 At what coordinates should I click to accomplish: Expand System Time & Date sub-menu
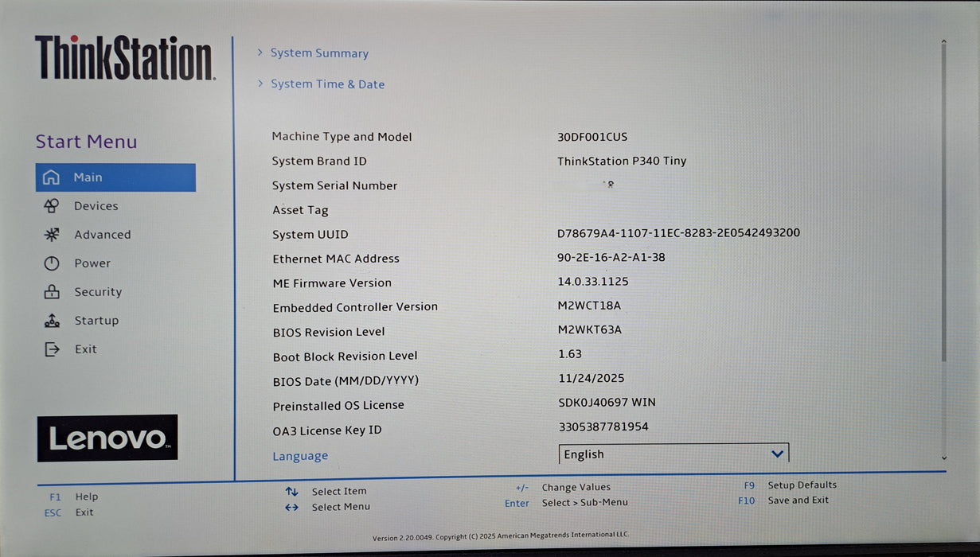pos(327,84)
